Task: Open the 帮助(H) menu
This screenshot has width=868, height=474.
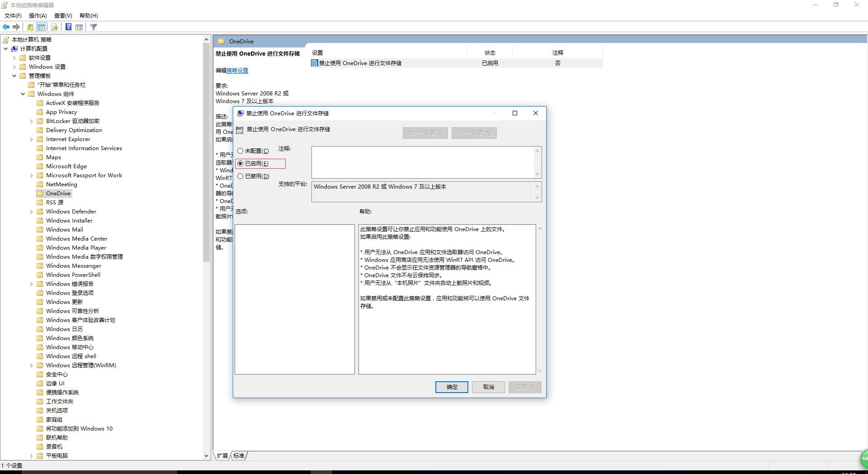Action: tap(89, 16)
